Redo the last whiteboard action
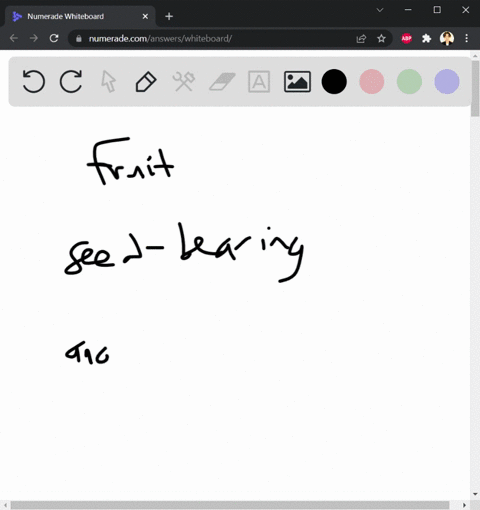480x510 pixels. tap(71, 81)
